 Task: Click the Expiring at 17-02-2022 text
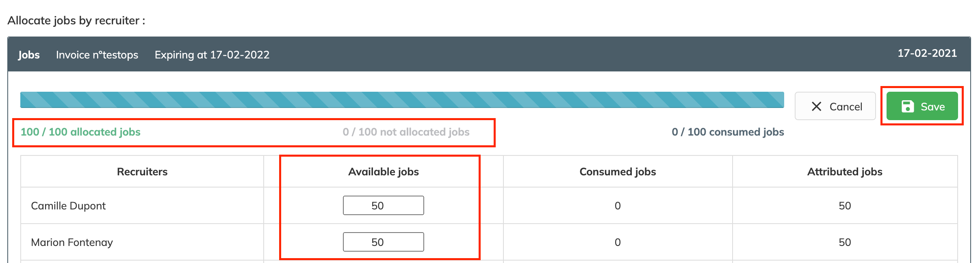point(212,55)
